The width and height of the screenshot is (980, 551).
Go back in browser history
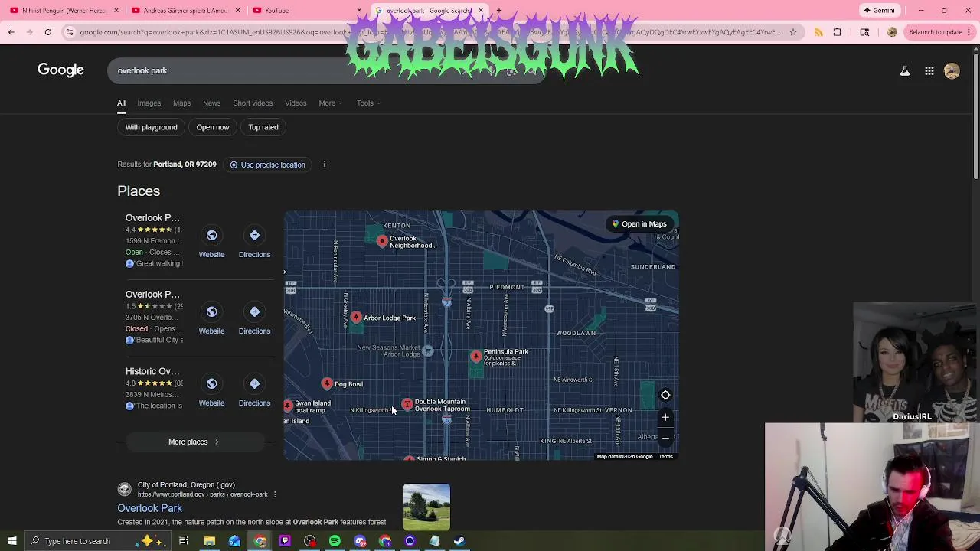(x=11, y=32)
